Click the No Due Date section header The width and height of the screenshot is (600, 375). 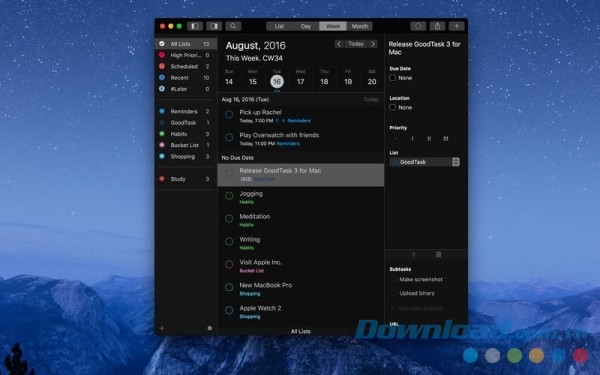301,158
